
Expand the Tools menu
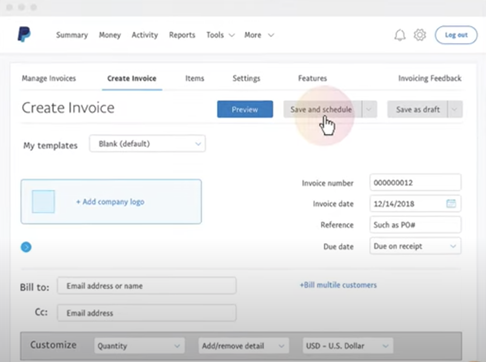220,35
